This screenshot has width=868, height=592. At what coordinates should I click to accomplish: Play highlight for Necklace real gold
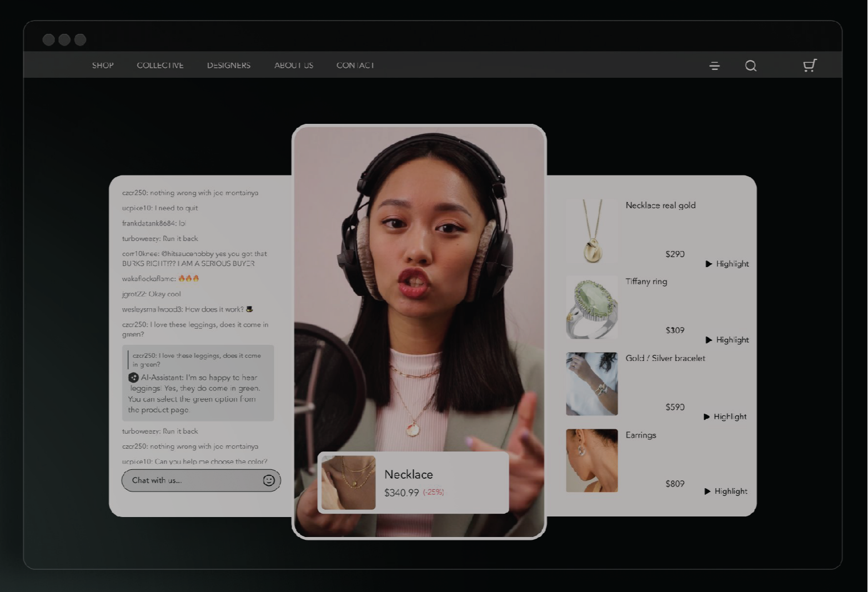click(726, 264)
